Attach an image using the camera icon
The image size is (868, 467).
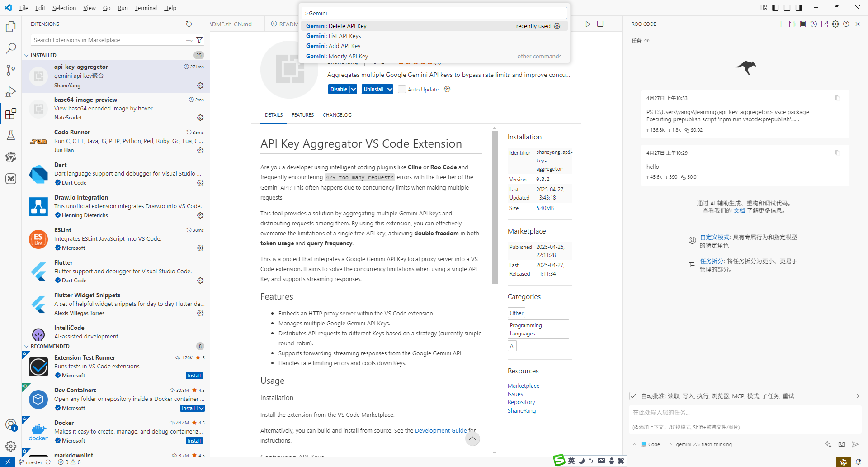(x=842, y=444)
